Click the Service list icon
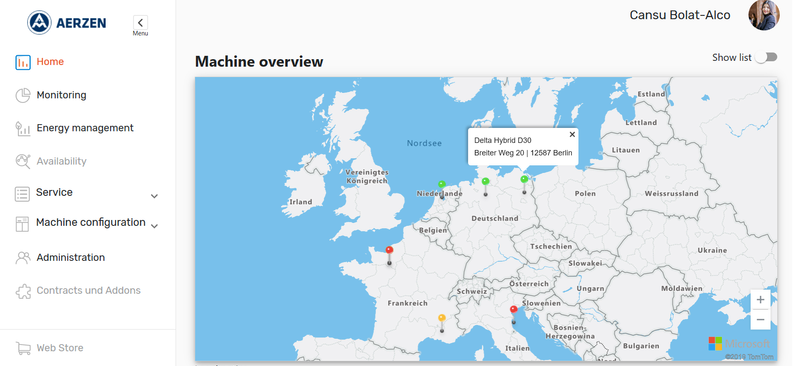This screenshot has width=796, height=366. pyautogui.click(x=22, y=193)
